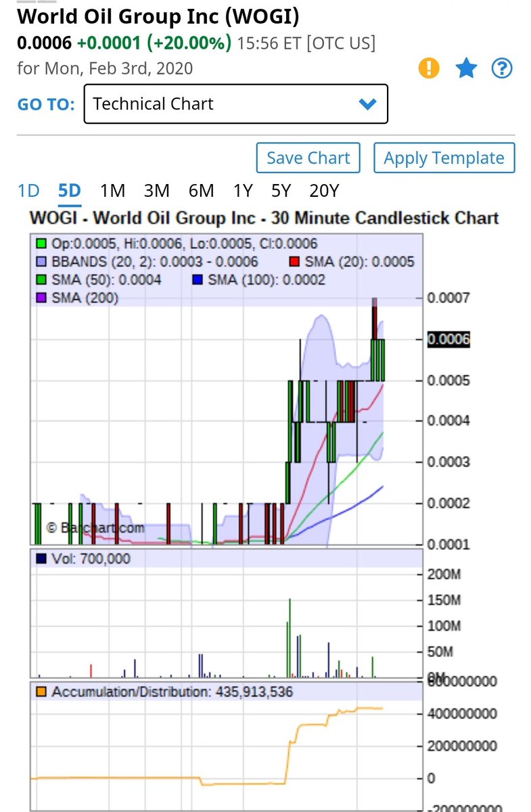Click the orange alert exclamation icon
The width and height of the screenshot is (531, 812).
click(x=430, y=68)
